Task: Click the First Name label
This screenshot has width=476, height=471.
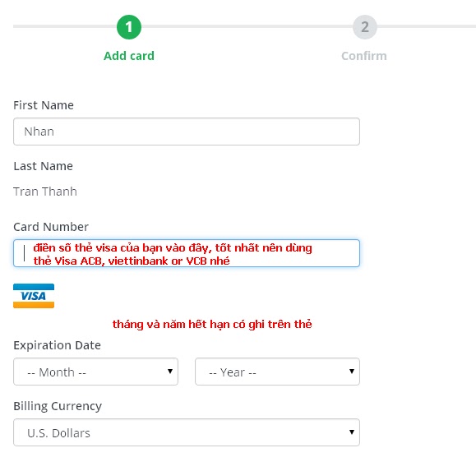Action: pyautogui.click(x=44, y=105)
